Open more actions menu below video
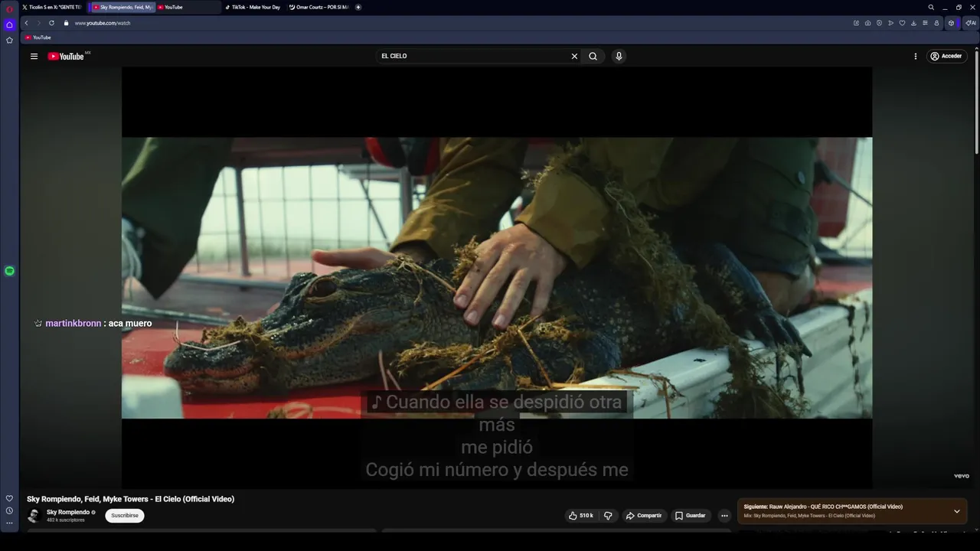This screenshot has height=551, width=980. click(x=724, y=516)
